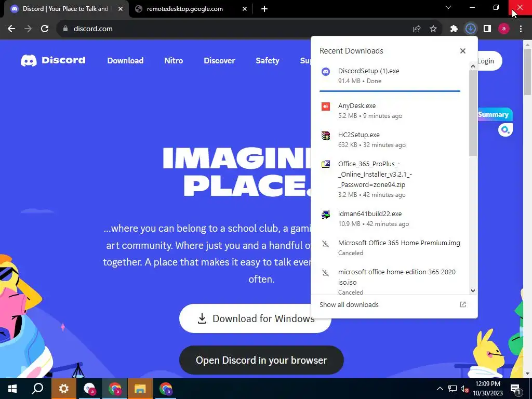
Task: Open idman641build22.exe download entry
Action: point(390,219)
